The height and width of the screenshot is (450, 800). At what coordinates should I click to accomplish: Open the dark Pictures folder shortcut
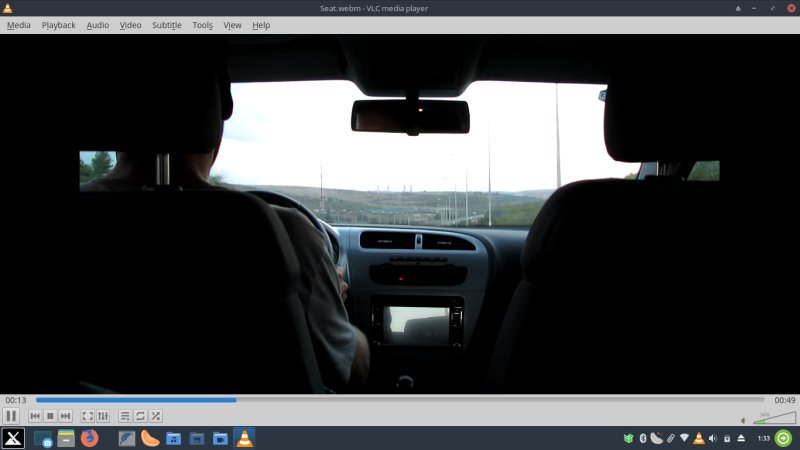pyautogui.click(x=197, y=438)
